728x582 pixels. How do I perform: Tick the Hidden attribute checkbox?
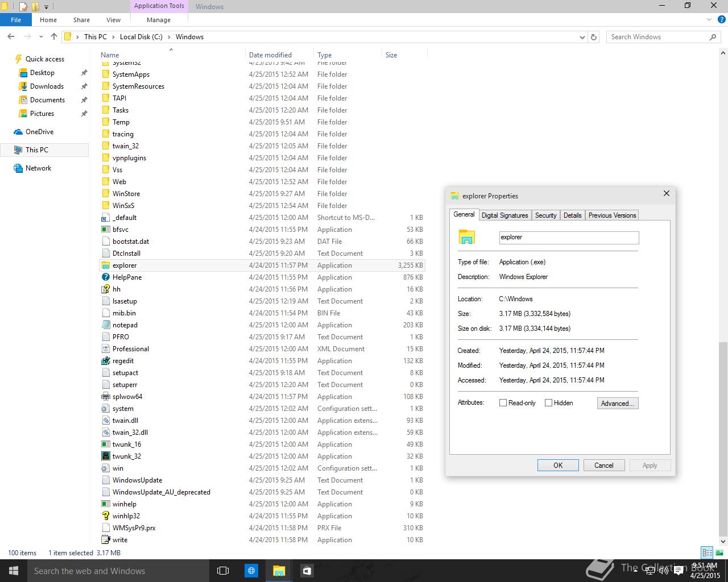(x=549, y=403)
